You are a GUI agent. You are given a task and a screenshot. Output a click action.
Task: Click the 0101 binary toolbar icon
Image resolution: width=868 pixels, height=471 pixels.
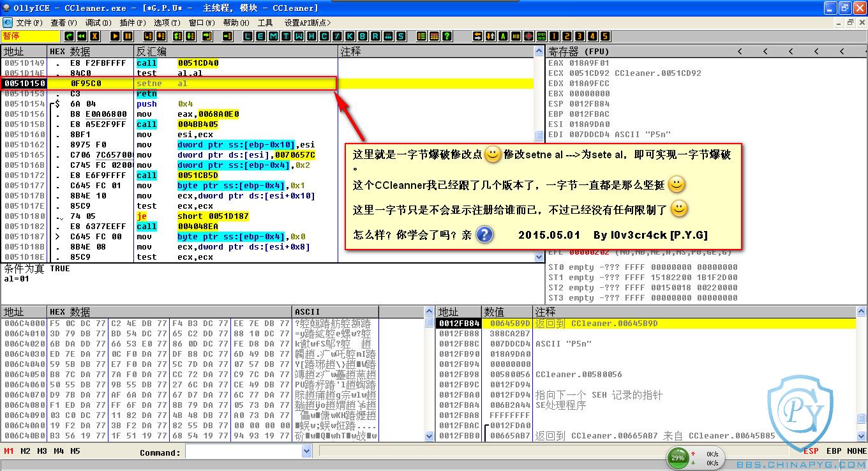[x=541, y=36]
